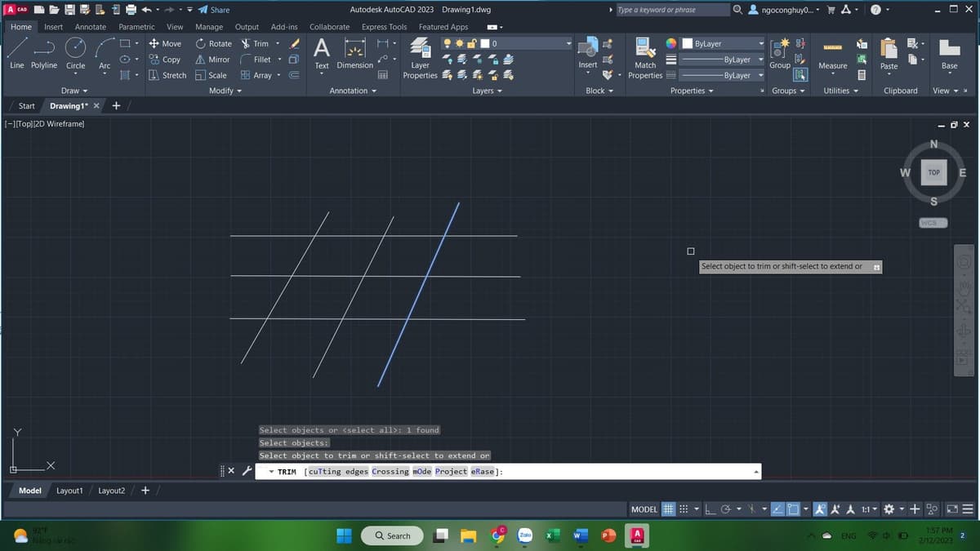Click the customization wrench in command line
Viewport: 980px width, 551px height.
(x=245, y=471)
